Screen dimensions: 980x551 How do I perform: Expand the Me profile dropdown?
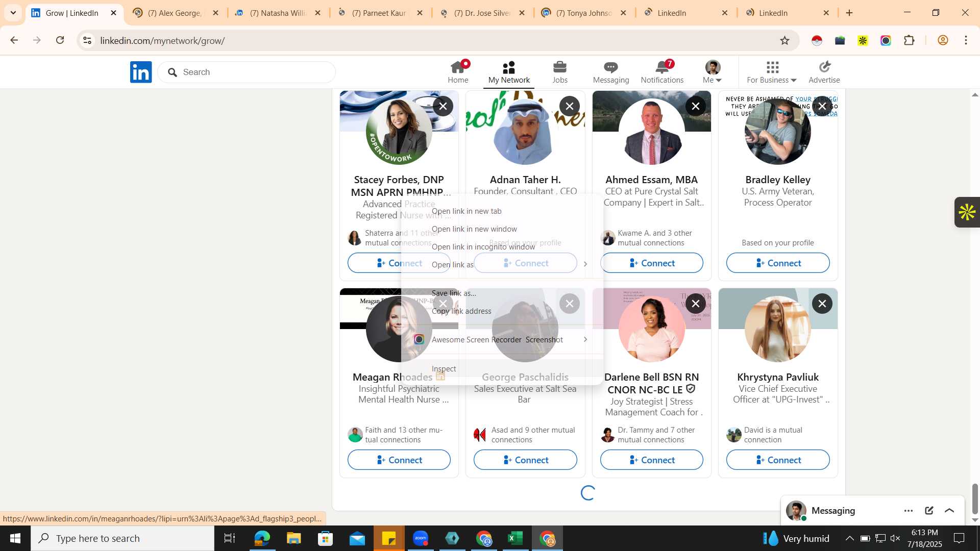(713, 72)
